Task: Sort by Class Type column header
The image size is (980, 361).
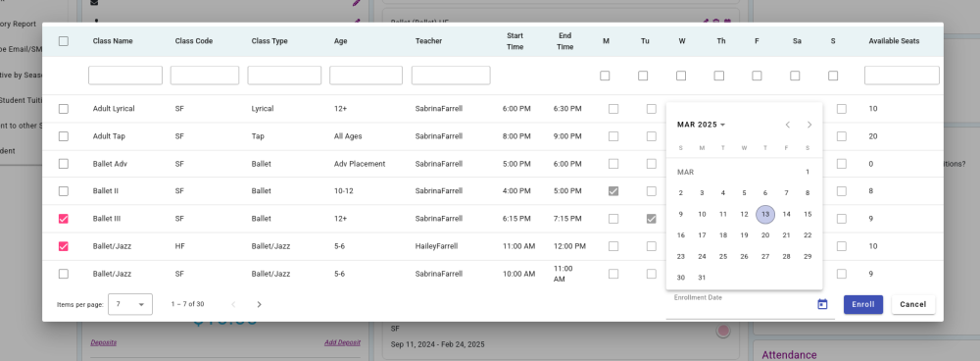Action: click(269, 41)
